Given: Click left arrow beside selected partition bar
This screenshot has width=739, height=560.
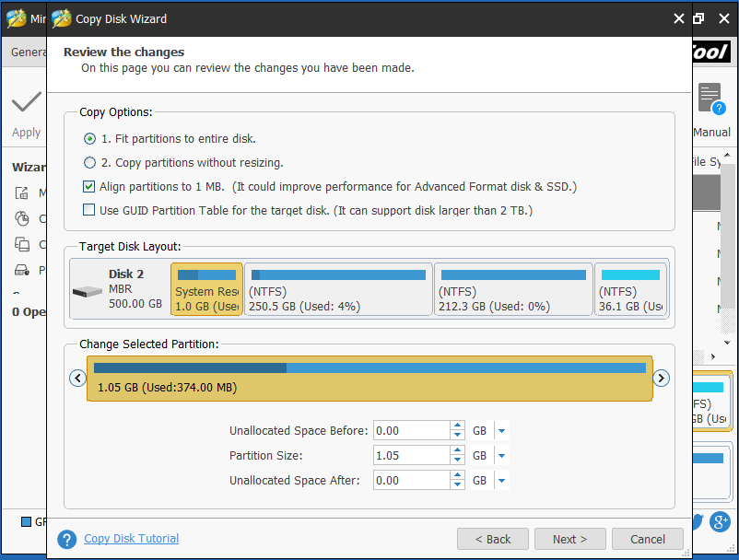Looking at the screenshot, I should point(77,378).
